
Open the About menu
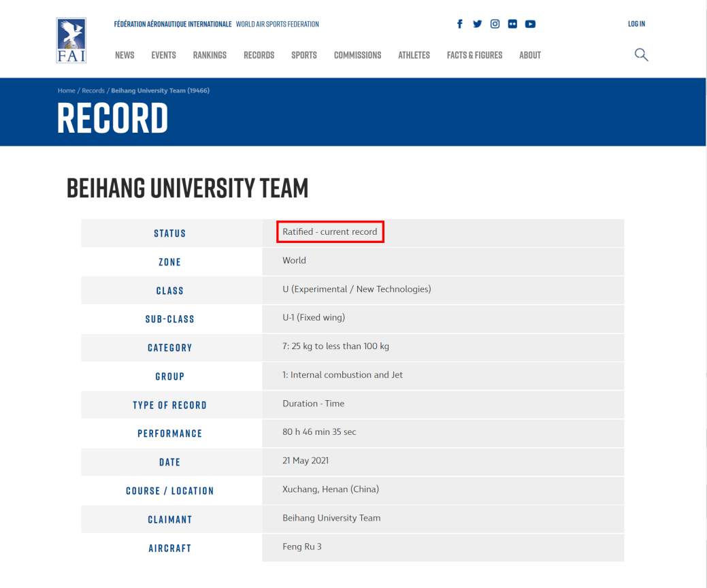[530, 55]
